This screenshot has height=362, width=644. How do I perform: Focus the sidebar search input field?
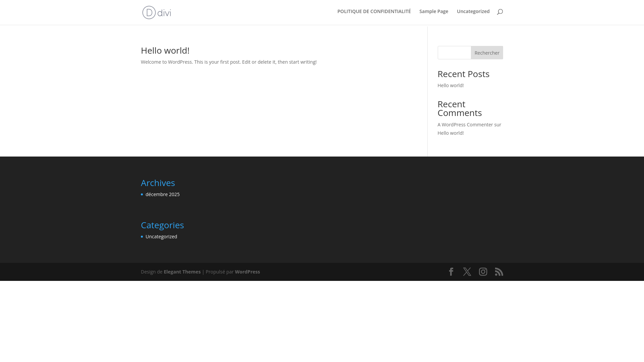(454, 53)
